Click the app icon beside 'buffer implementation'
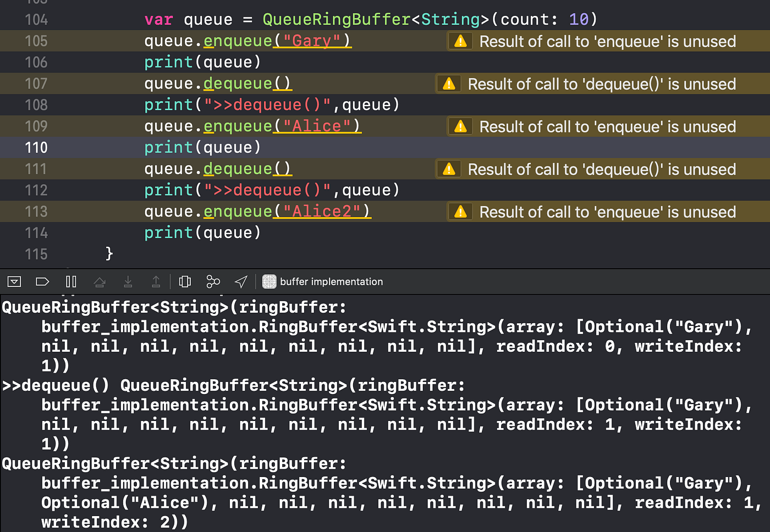The image size is (770, 532). pyautogui.click(x=269, y=281)
